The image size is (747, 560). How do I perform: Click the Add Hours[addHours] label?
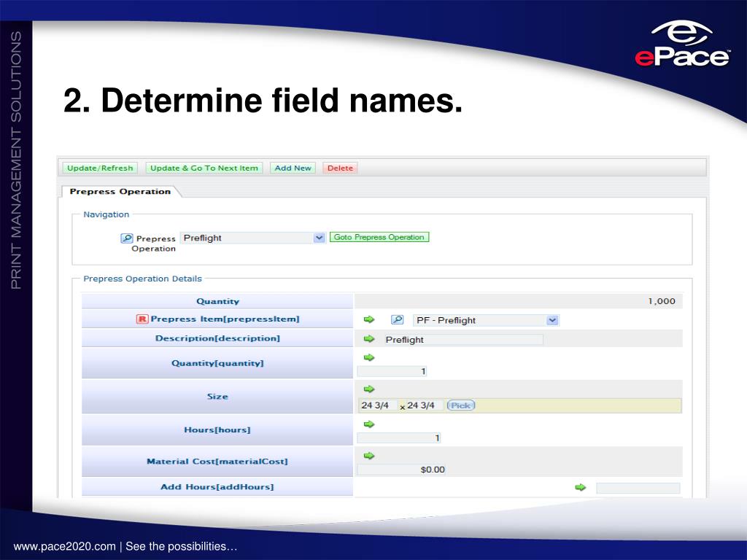217,486
